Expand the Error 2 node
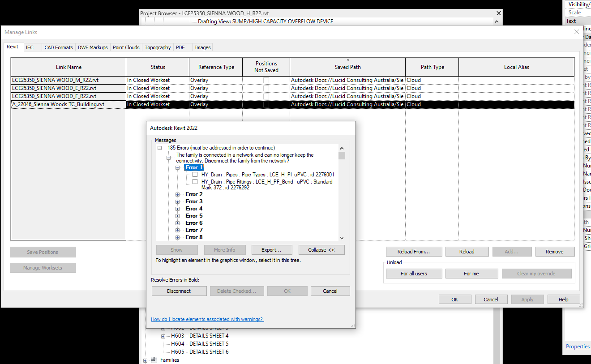Viewport: 591px width, 364px height. [178, 194]
